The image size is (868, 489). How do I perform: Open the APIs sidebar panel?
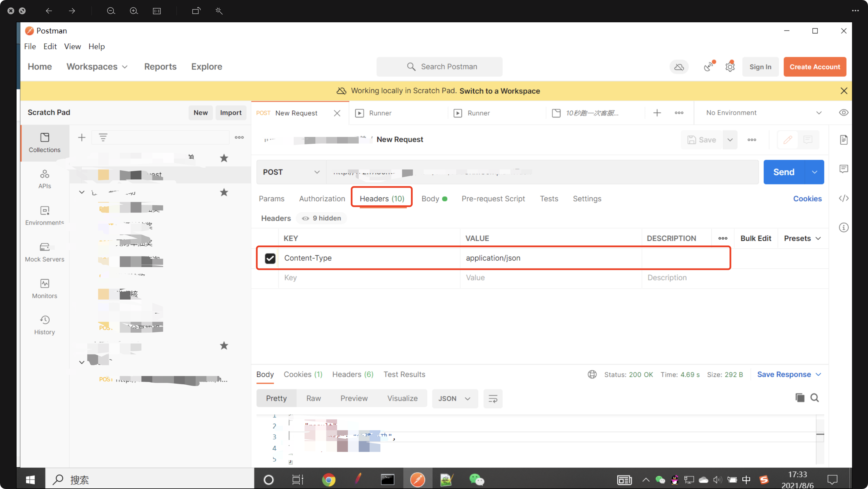click(x=44, y=179)
